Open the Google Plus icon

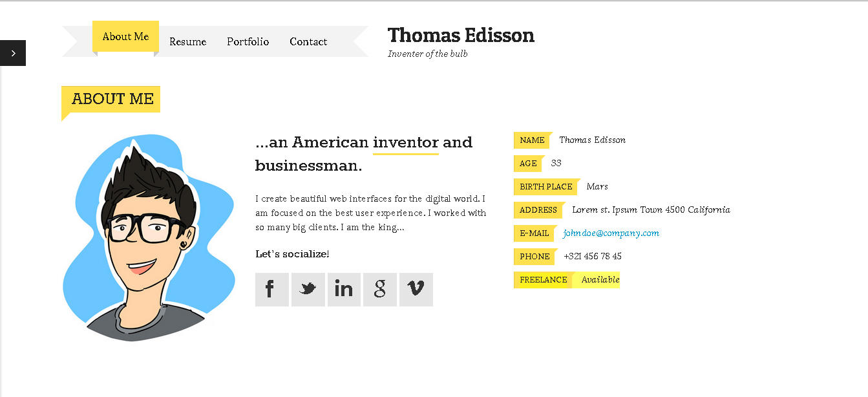pyautogui.click(x=380, y=289)
